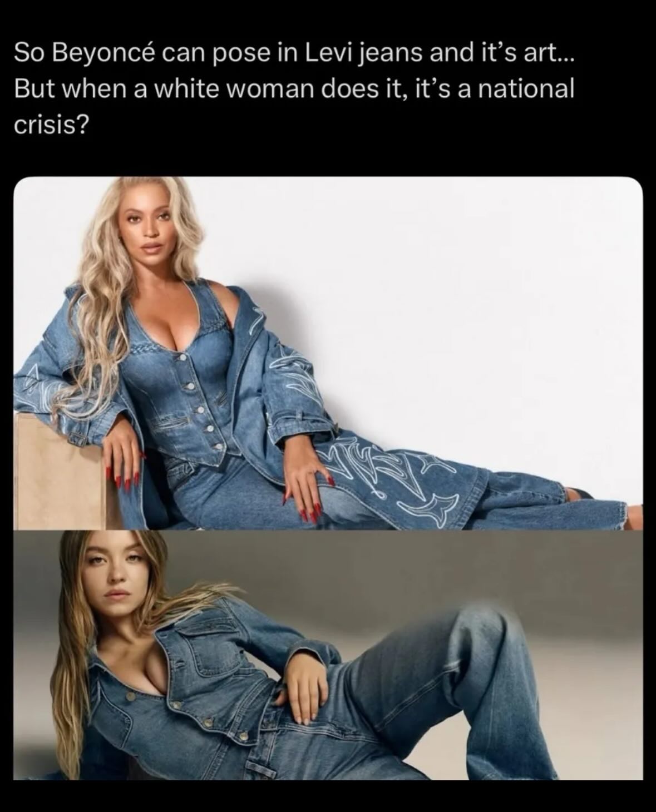The height and width of the screenshot is (812, 656).
Task: Open the bottom denim photo
Action: pos(328,655)
